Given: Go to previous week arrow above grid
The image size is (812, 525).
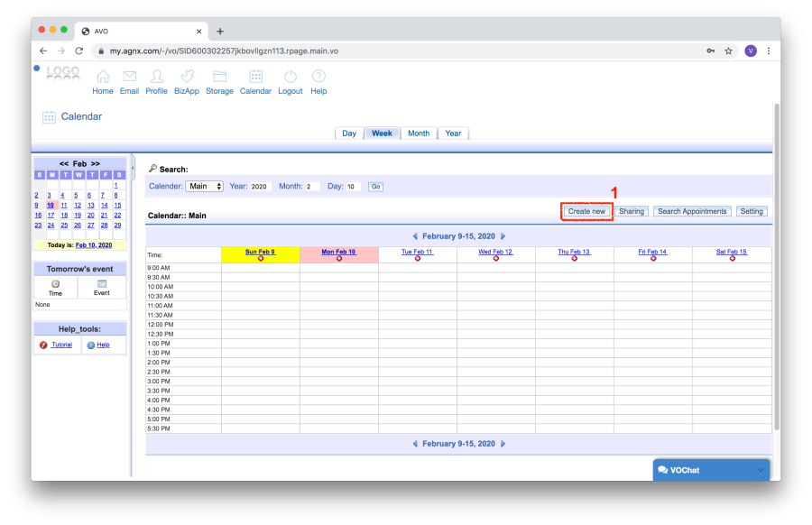Looking at the screenshot, I should 415,235.
